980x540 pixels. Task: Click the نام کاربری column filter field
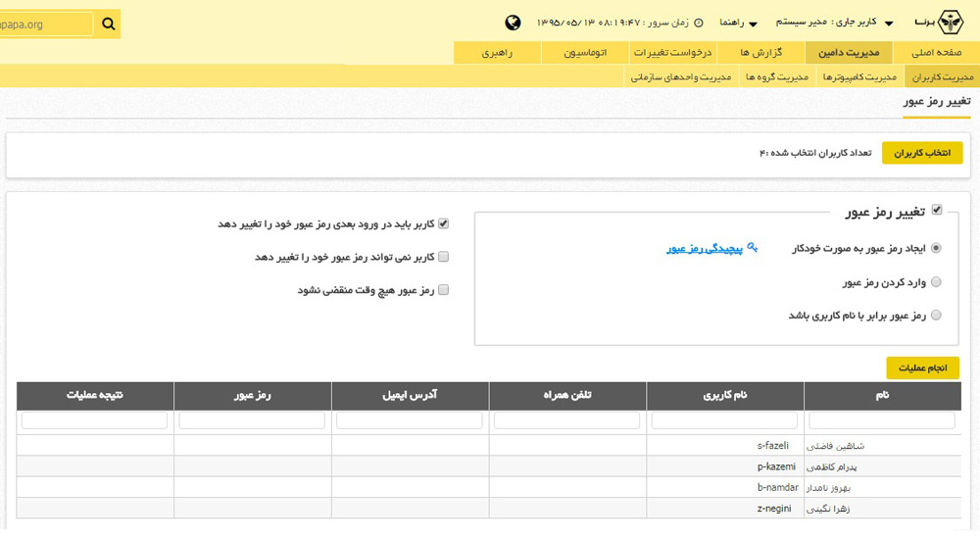click(x=724, y=420)
